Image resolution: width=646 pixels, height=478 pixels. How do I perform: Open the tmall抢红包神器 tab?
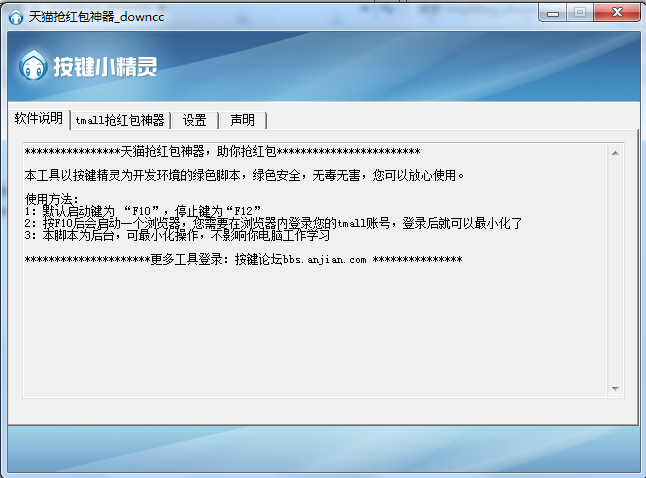coord(120,121)
